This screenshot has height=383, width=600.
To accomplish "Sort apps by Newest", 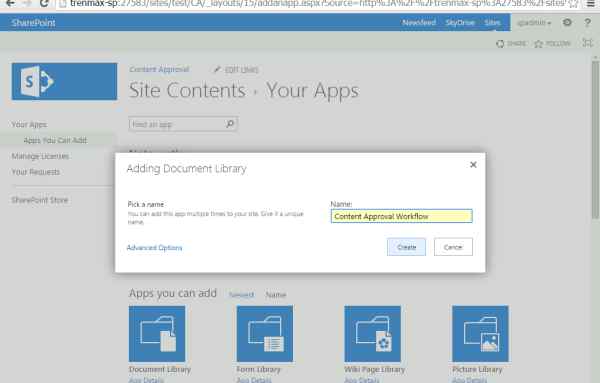I will (x=241, y=295).
